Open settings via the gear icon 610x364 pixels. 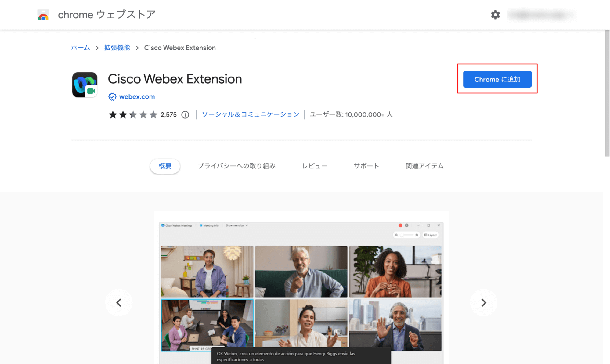pos(495,15)
